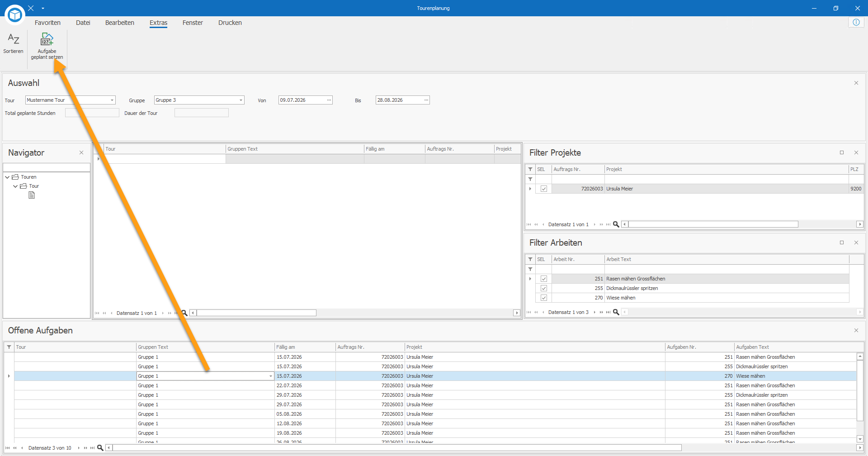Open the Datei menu
868x456 pixels.
click(83, 23)
